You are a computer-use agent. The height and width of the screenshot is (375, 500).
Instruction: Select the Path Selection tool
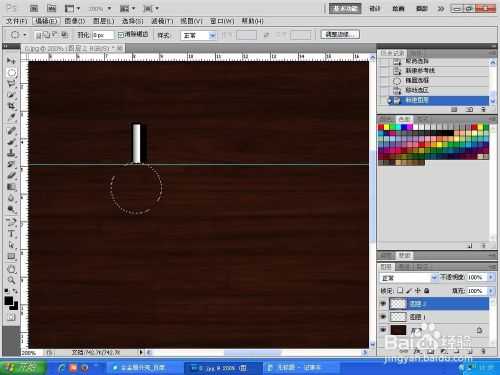click(x=11, y=245)
